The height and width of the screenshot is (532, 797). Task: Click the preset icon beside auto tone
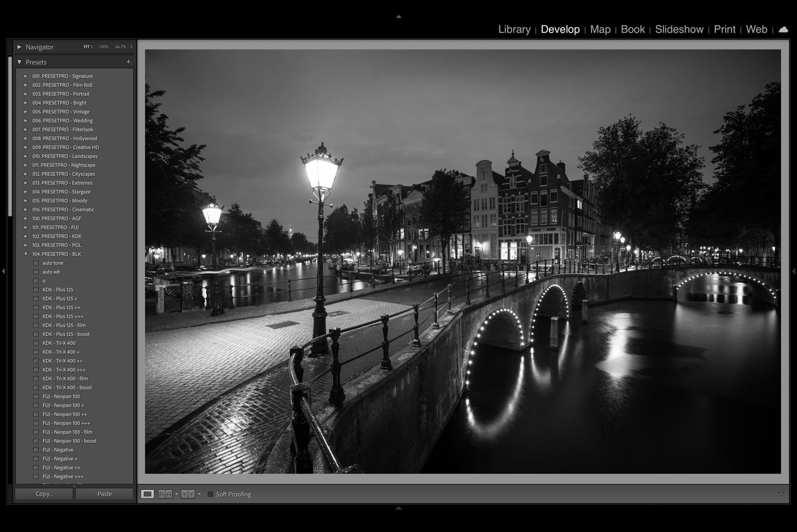[x=36, y=263]
